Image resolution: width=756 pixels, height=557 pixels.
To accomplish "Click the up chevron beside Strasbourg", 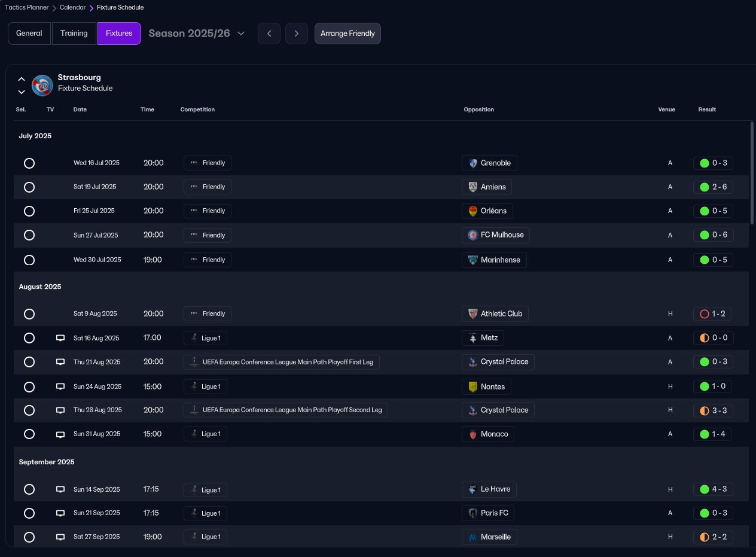I will (22, 78).
